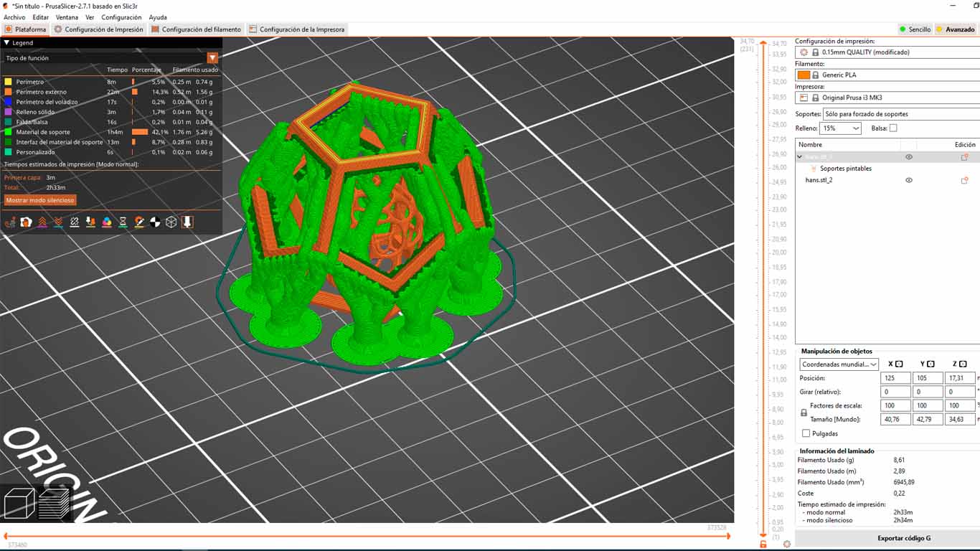Toggle center of gravity icon

[x=155, y=222]
